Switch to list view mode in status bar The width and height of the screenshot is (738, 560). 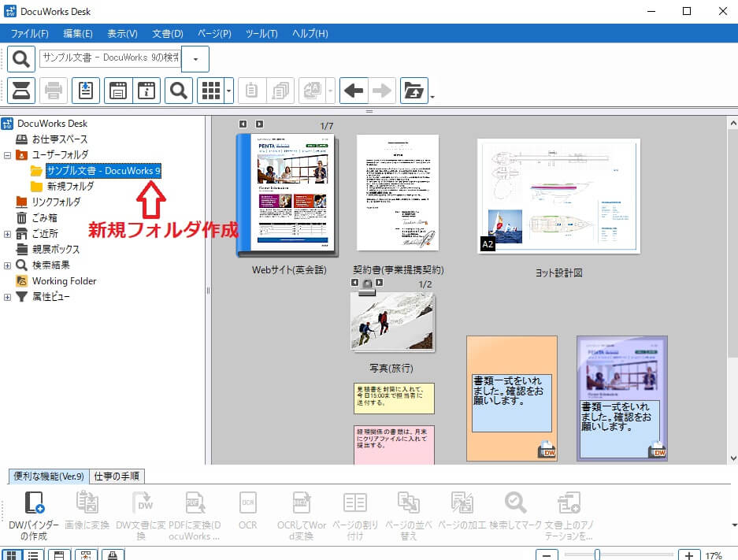pyautogui.click(x=34, y=555)
